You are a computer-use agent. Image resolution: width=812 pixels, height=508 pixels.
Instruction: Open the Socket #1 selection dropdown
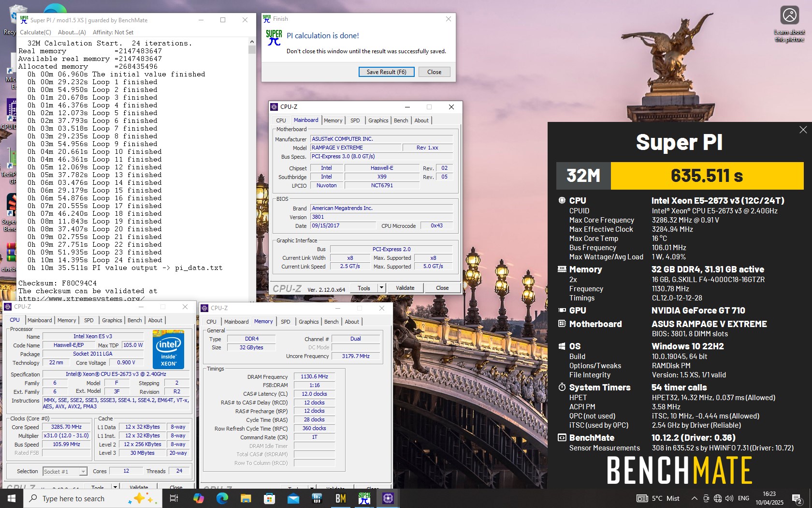tap(65, 471)
